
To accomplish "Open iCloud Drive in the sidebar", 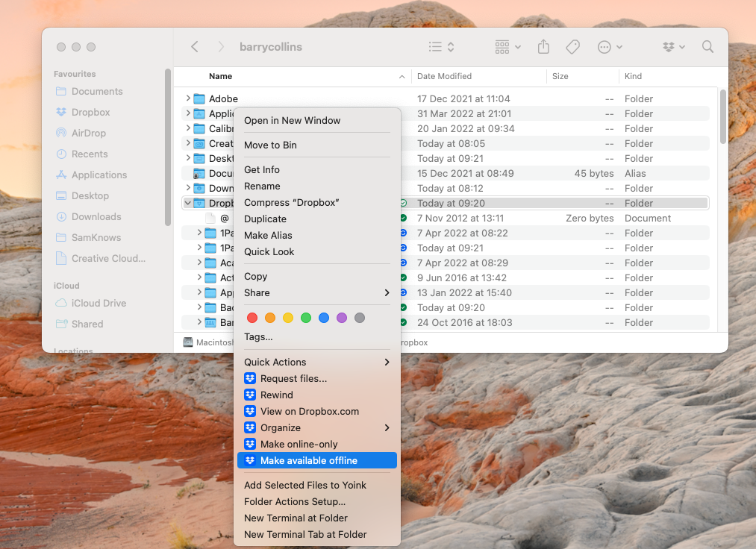I will (99, 303).
